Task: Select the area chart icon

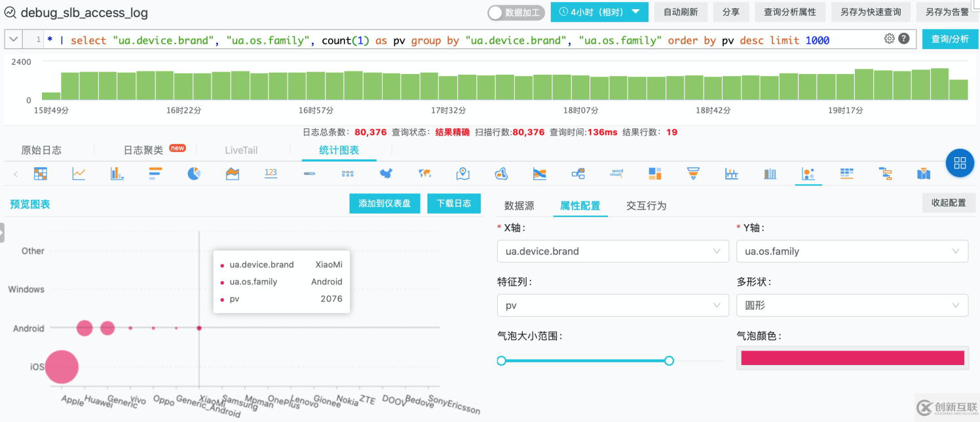Action: 231,173
